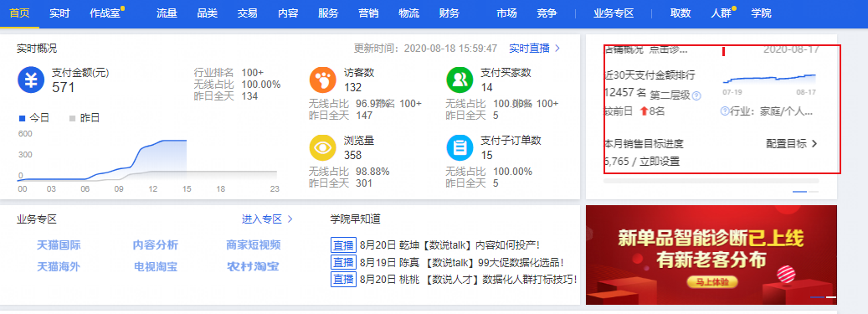
Task: Go to 物流 in navigation
Action: tap(408, 13)
